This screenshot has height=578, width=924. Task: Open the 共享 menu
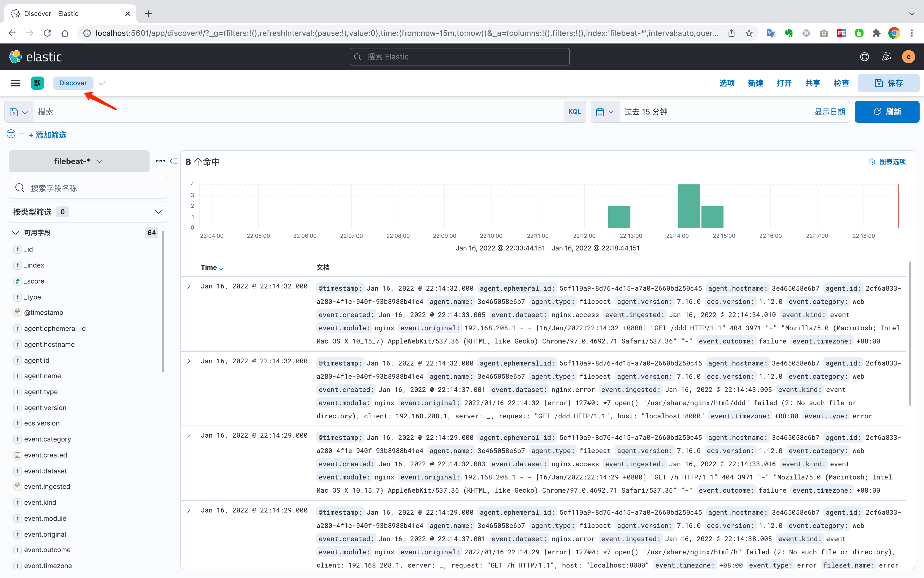[813, 83]
